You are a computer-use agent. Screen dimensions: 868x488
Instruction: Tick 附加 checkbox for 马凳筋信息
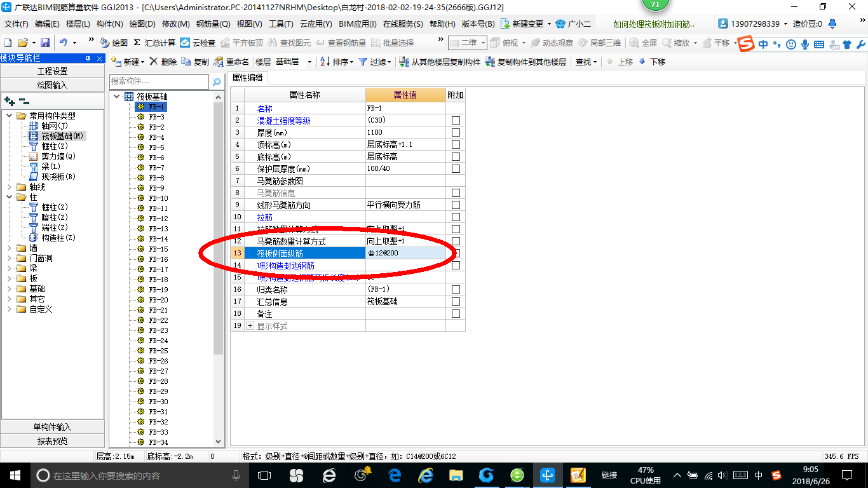[456, 193]
